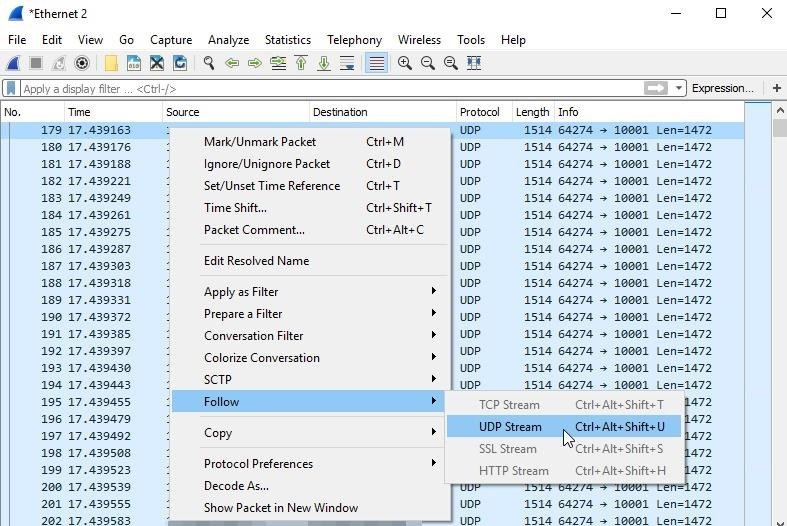Choose Edit Resolved Name
The width and height of the screenshot is (787, 526).
(x=309, y=261)
